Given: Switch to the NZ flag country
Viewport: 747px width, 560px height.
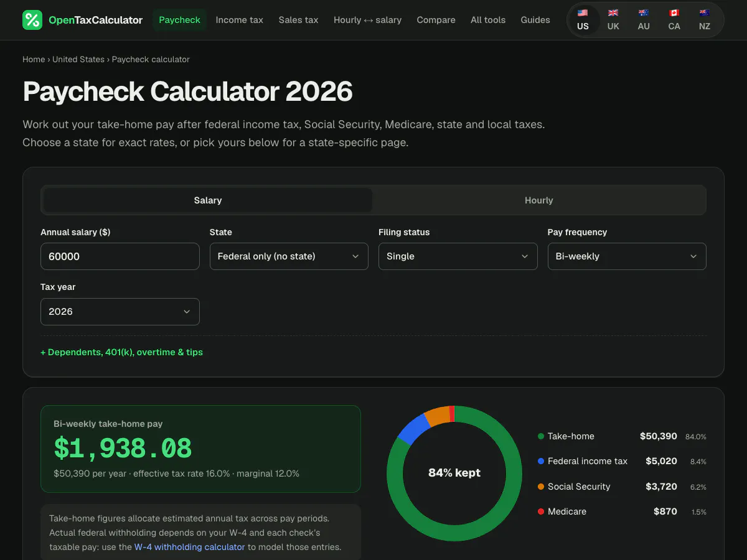Looking at the screenshot, I should pyautogui.click(x=705, y=20).
